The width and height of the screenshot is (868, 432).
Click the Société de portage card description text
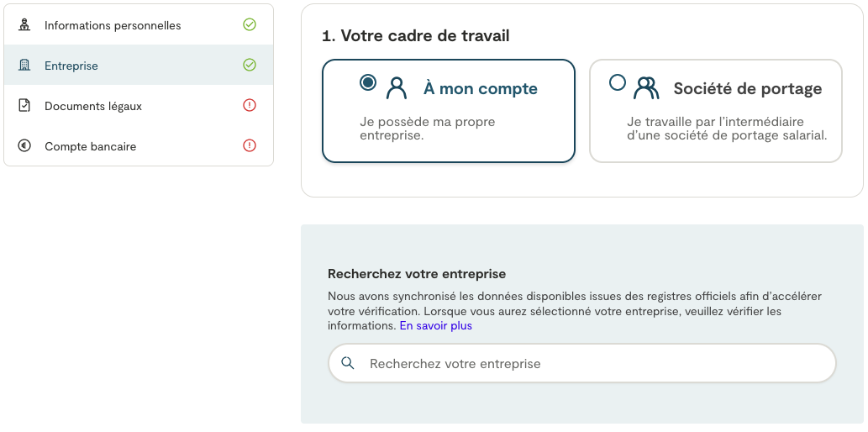pyautogui.click(x=727, y=128)
